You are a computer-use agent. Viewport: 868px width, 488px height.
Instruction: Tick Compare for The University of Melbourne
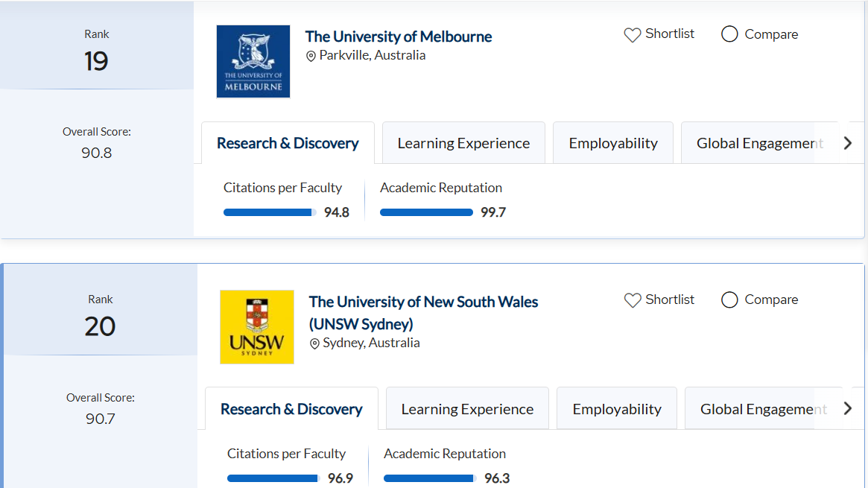729,34
